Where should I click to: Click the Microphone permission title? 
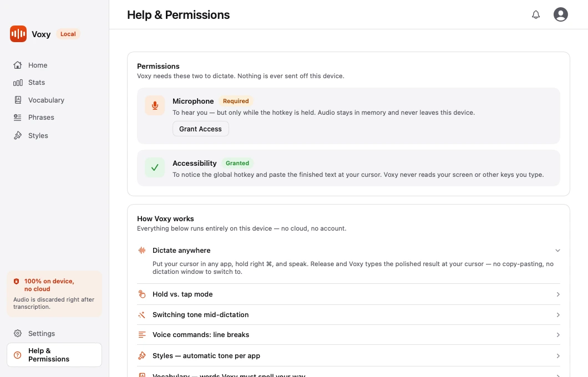click(x=193, y=101)
